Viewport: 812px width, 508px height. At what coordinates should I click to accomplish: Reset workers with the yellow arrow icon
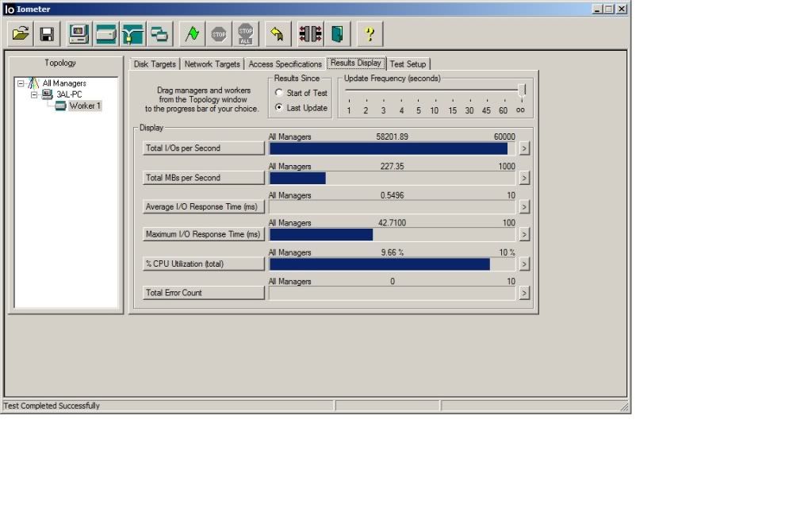tap(278, 34)
